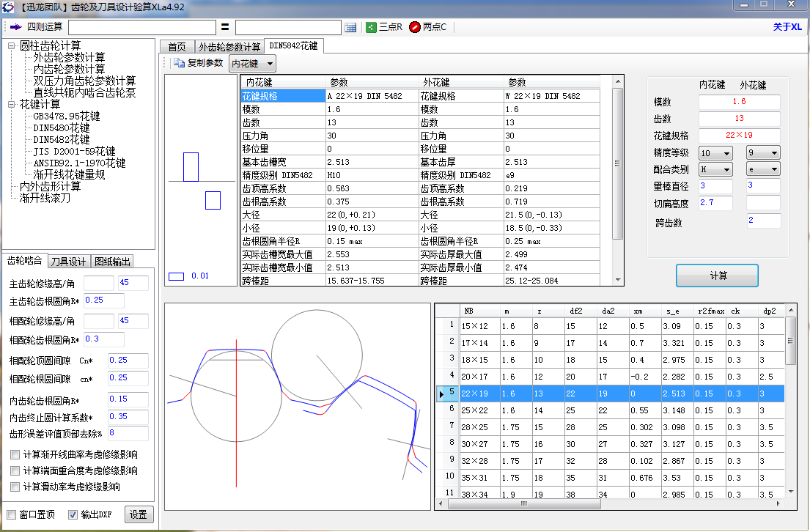The width and height of the screenshot is (810, 532).
Task: Open 精度等级 dropdown showing 10
Action: 715,153
